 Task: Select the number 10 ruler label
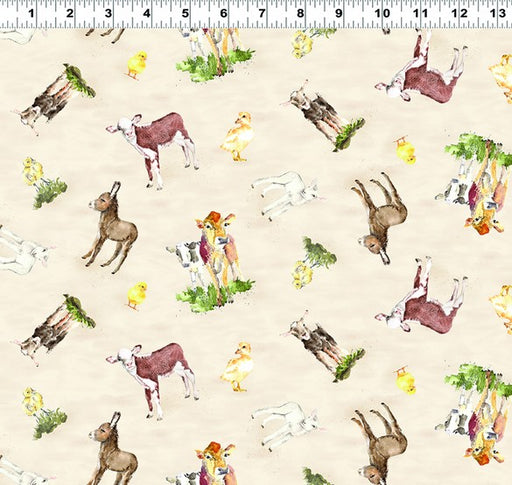(x=382, y=14)
